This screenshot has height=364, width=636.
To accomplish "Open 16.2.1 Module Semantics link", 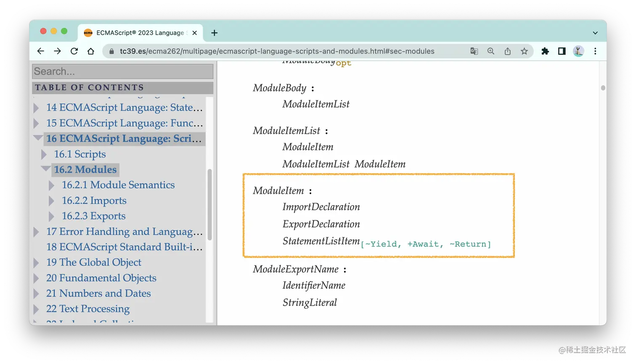I will (x=118, y=185).
